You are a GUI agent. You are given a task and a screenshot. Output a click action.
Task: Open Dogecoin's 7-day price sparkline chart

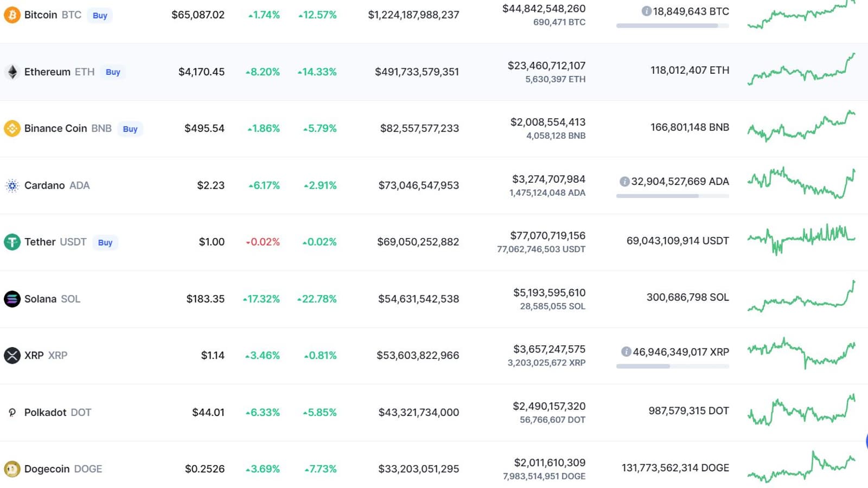[801, 467]
